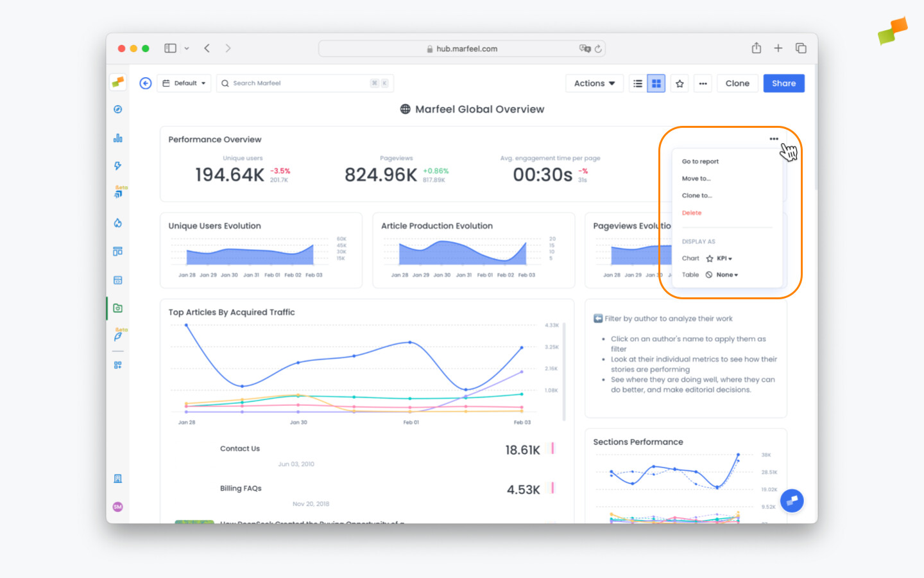Click the bar chart icon in sidebar
Image resolution: width=924 pixels, height=578 pixels.
(x=117, y=138)
